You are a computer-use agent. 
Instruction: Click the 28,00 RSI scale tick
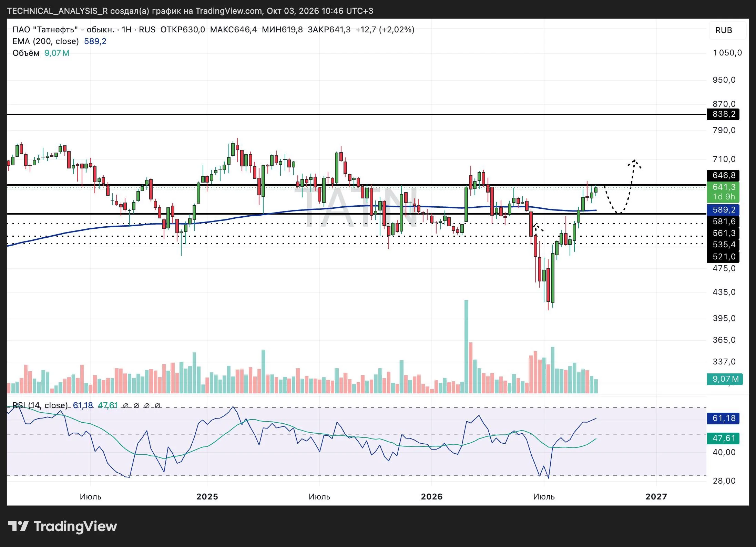[724, 481]
